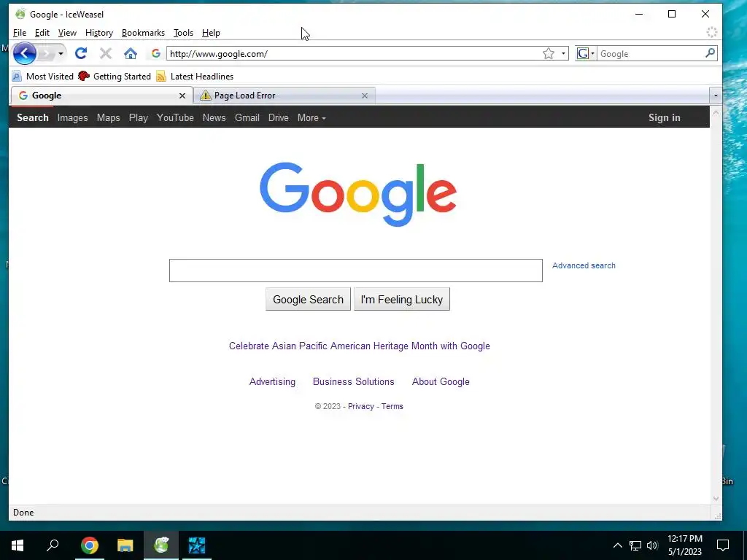Open the Help menu
This screenshot has height=560, width=747.
(x=211, y=33)
